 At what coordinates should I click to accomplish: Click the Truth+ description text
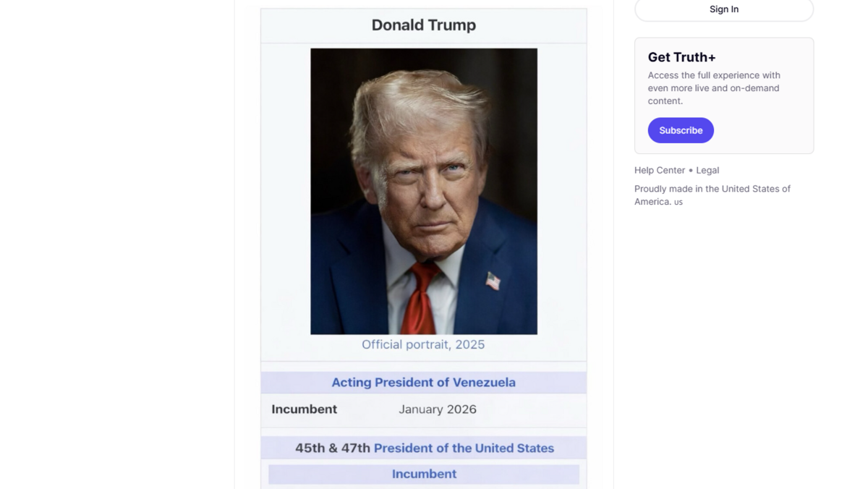tap(713, 88)
